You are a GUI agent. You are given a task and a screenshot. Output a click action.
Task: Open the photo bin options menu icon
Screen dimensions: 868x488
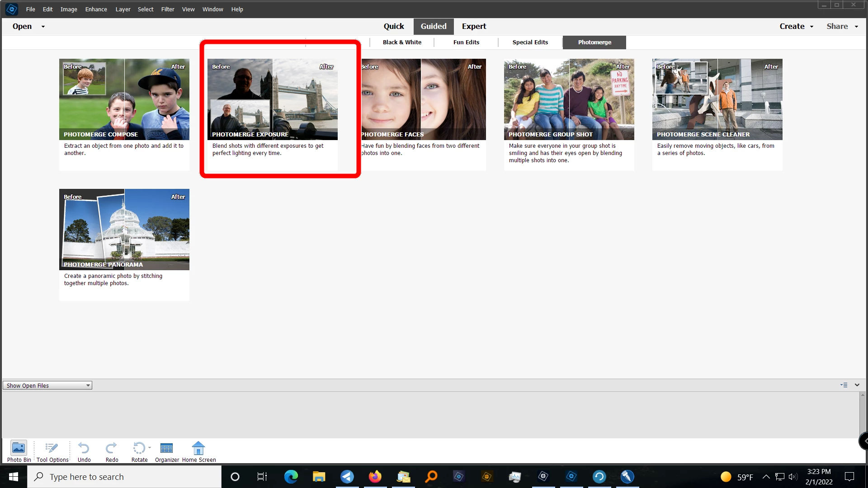click(x=844, y=385)
